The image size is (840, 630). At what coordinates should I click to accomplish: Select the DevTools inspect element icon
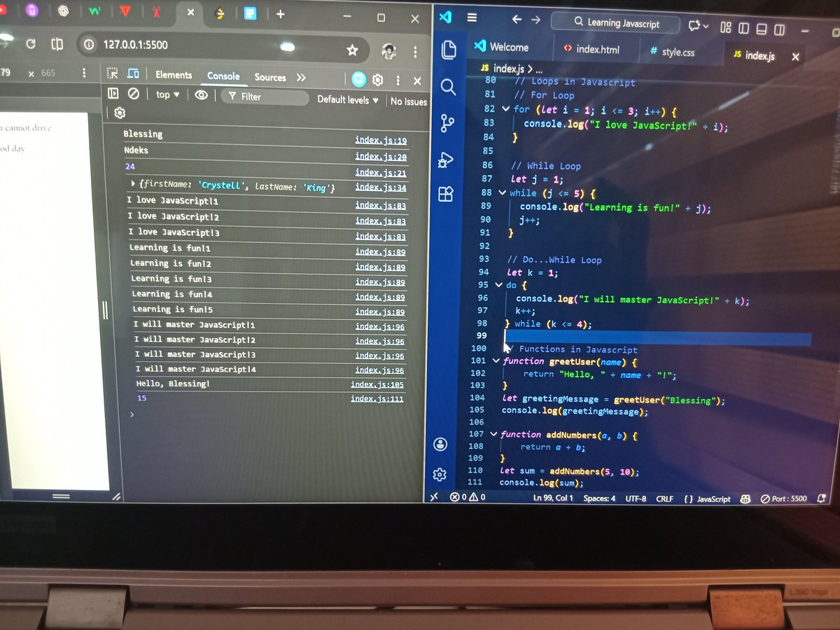pos(112,73)
